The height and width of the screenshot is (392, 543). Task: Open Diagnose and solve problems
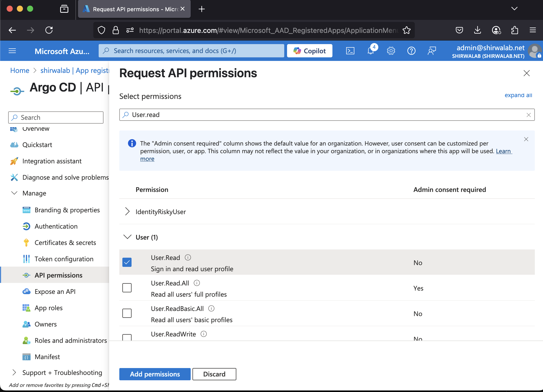coord(66,177)
